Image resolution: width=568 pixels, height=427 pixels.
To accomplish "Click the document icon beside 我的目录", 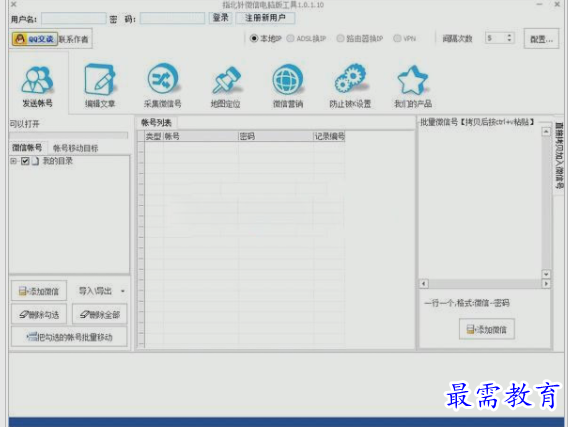I will pos(35,161).
